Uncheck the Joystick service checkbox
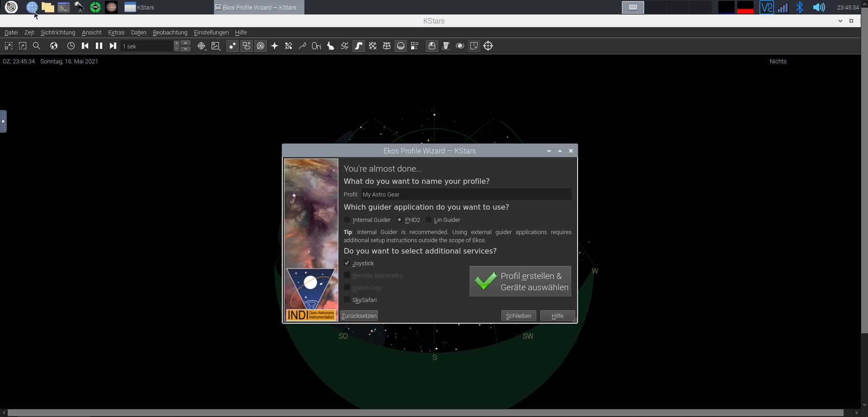Image resolution: width=868 pixels, height=417 pixels. click(x=347, y=263)
